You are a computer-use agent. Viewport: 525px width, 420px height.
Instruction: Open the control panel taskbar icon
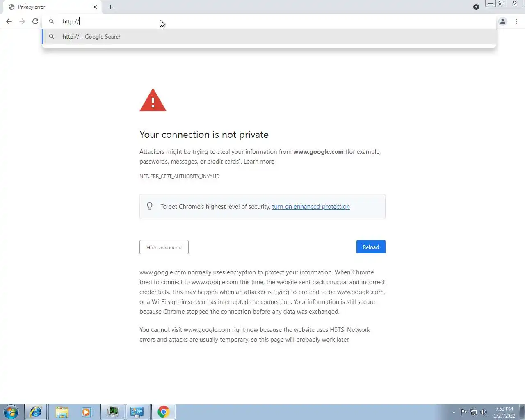tap(137, 412)
